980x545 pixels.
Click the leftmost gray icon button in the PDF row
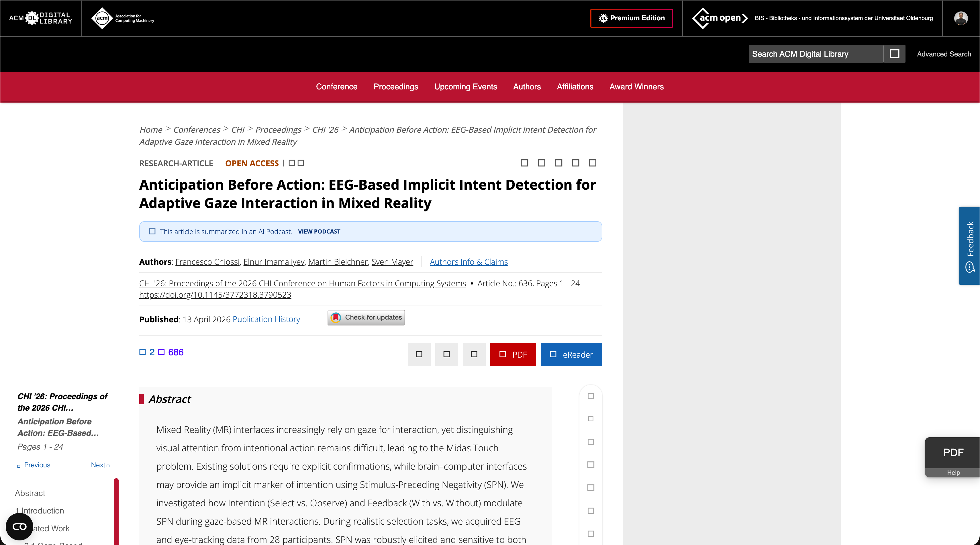tap(419, 354)
